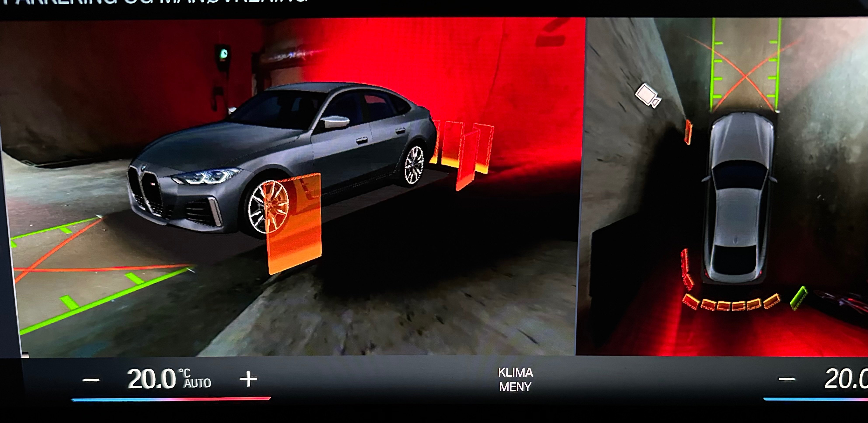
Task: Tap the top-down car icon
Action: tap(740, 198)
